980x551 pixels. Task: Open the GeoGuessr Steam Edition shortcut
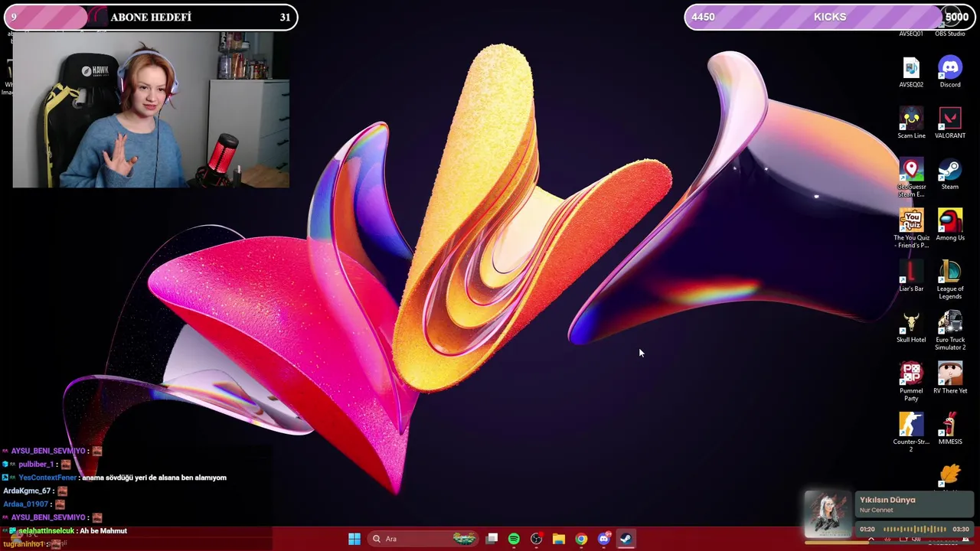tap(911, 178)
